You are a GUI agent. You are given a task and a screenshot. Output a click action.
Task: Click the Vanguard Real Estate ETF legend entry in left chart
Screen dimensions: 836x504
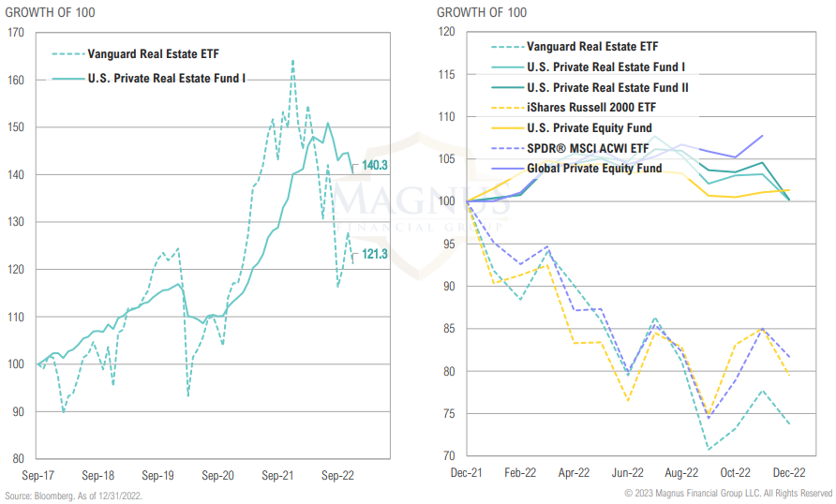(153, 53)
